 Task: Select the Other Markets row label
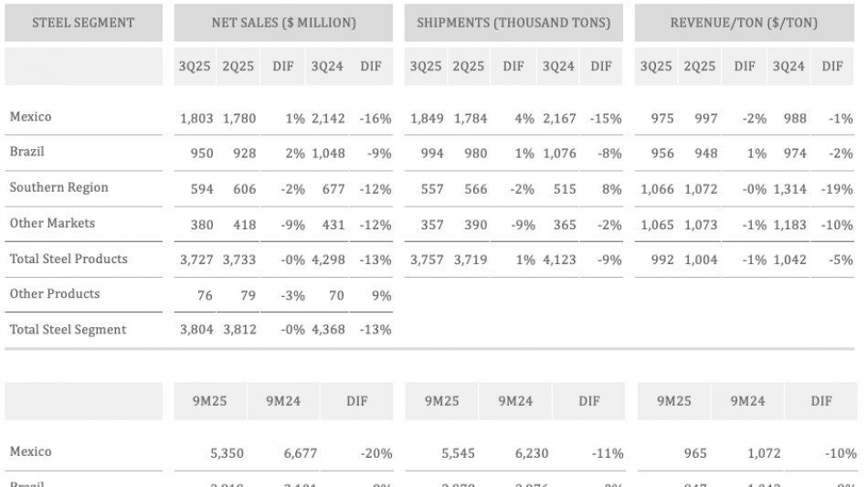pyautogui.click(x=52, y=223)
